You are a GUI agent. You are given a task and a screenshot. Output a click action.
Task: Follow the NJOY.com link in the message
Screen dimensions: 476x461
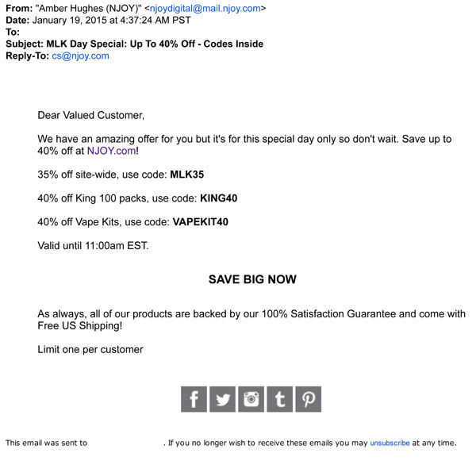click(x=111, y=151)
